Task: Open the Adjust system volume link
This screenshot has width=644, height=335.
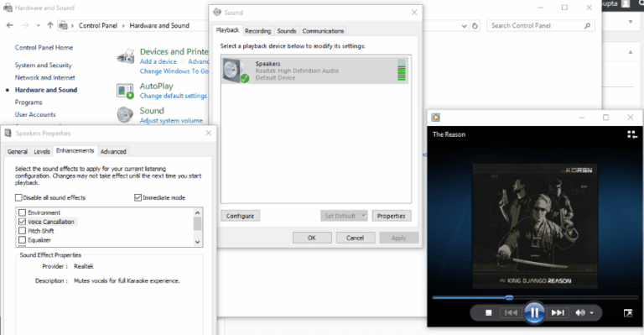Action: [171, 120]
